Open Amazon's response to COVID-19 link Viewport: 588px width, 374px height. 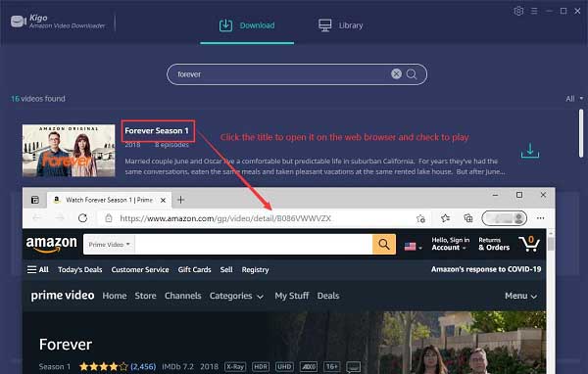486,269
